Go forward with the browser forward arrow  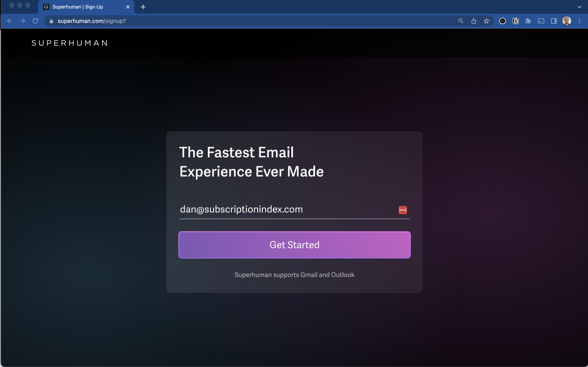coord(23,21)
